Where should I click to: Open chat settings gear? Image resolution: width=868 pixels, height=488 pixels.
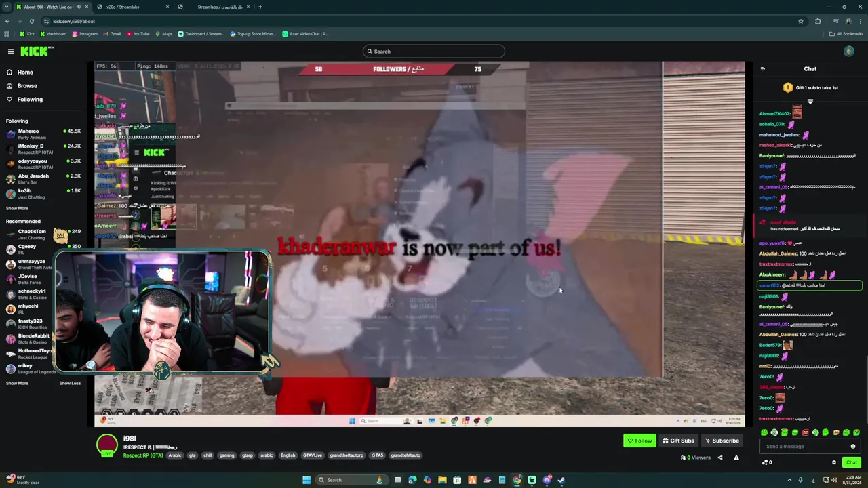click(x=834, y=462)
